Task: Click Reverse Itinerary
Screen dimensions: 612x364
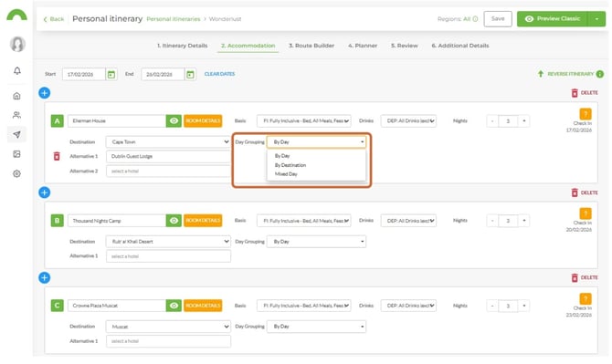Action: [x=565, y=74]
